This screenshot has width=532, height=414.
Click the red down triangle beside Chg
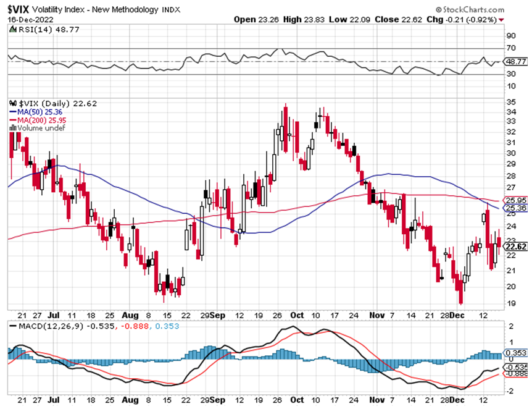(501, 20)
